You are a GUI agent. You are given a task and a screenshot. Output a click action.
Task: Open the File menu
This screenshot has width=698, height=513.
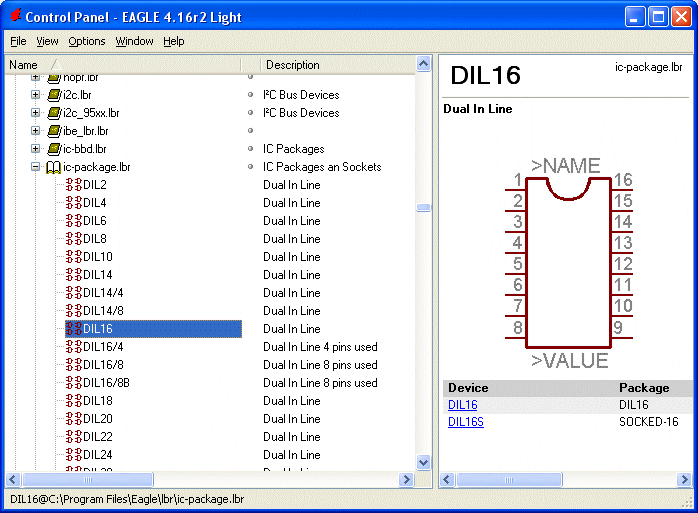pos(18,41)
